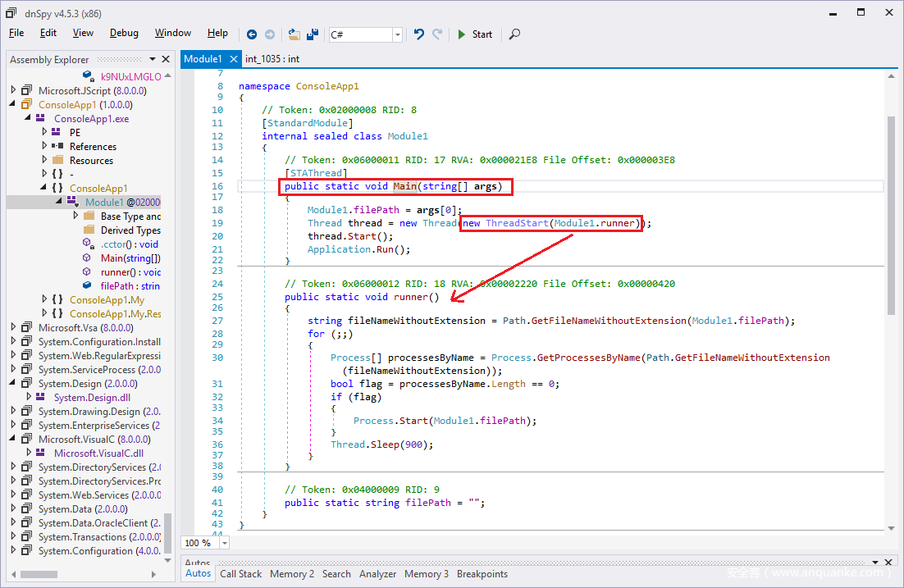Click the Open file folder icon

tap(294, 34)
